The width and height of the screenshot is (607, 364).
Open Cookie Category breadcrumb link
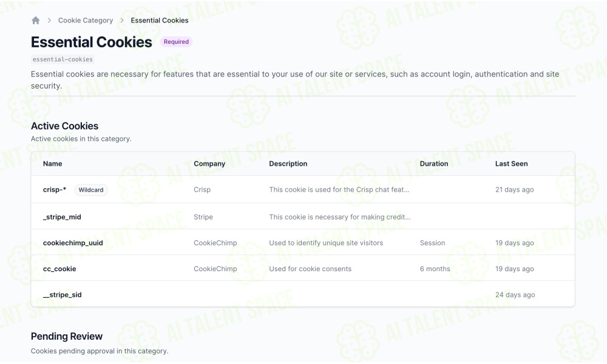[x=86, y=21]
